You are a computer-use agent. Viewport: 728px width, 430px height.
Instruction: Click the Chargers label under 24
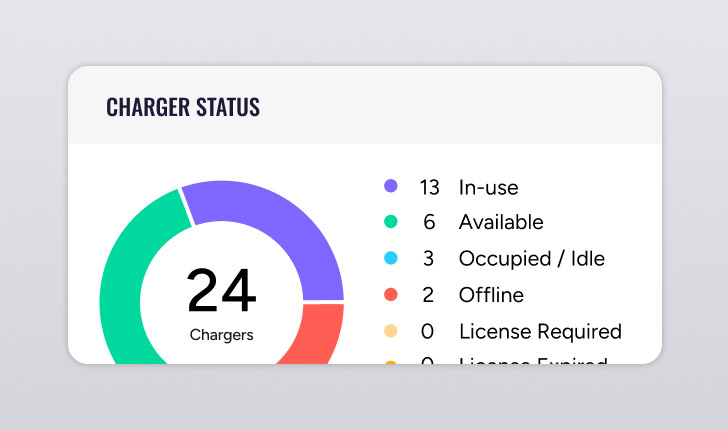[221, 335]
